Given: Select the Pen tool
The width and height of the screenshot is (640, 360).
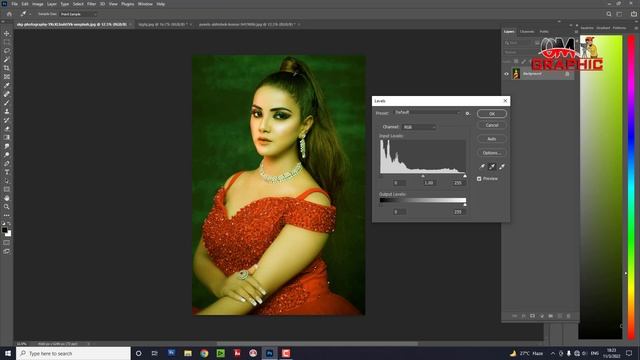Looking at the screenshot, I should coord(7,163).
